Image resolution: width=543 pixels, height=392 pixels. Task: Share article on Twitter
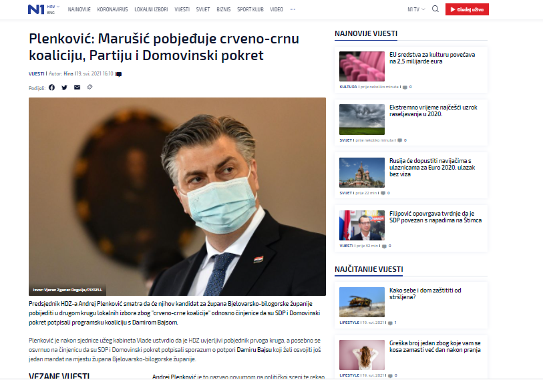(64, 87)
